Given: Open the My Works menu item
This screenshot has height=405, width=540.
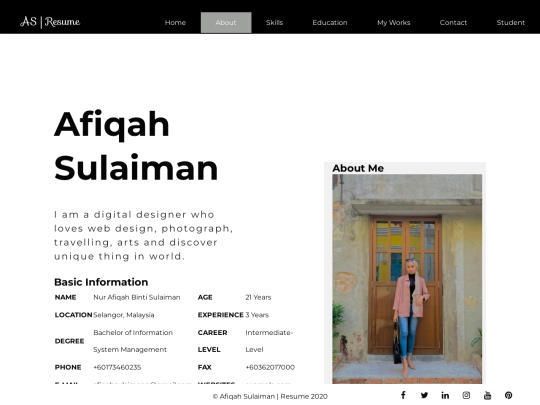Looking at the screenshot, I should pos(394,23).
